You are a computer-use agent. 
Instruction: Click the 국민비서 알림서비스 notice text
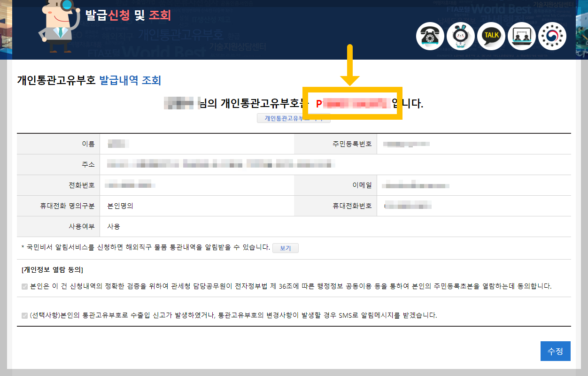point(146,247)
